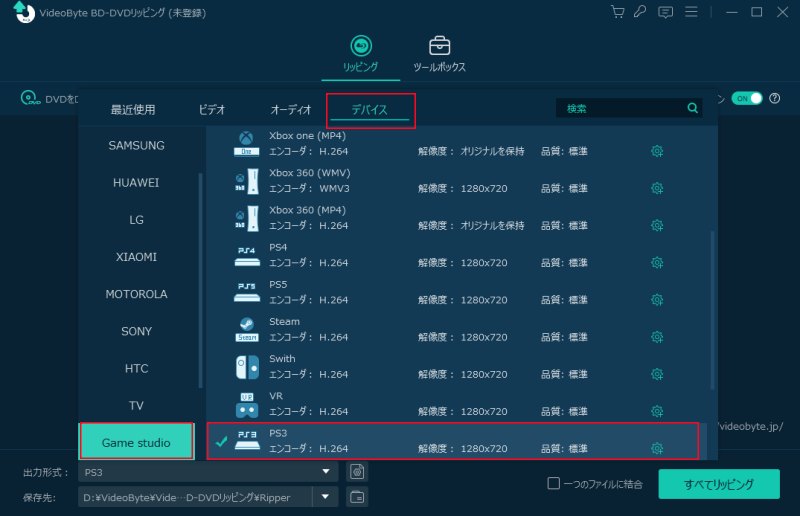
Task: Open the ツールボックス main tab
Action: (x=439, y=54)
